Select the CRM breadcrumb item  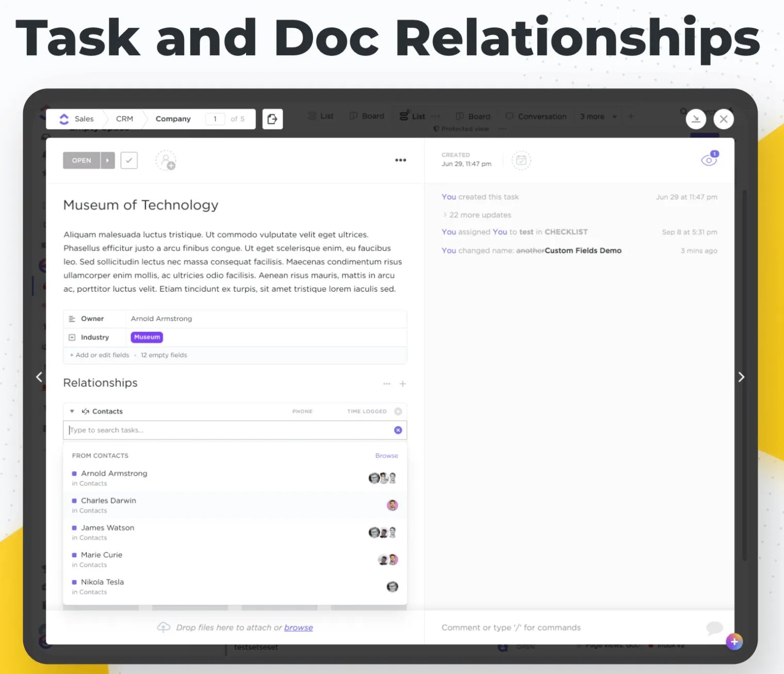[124, 119]
